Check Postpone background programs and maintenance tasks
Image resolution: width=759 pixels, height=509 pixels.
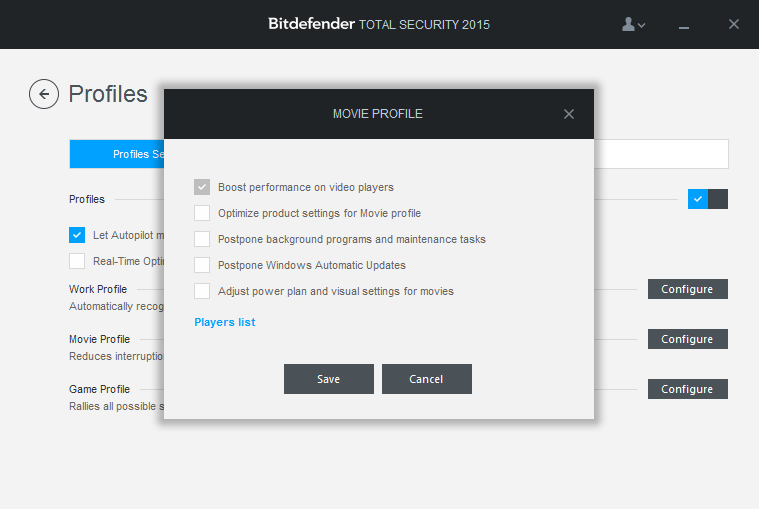[202, 239]
